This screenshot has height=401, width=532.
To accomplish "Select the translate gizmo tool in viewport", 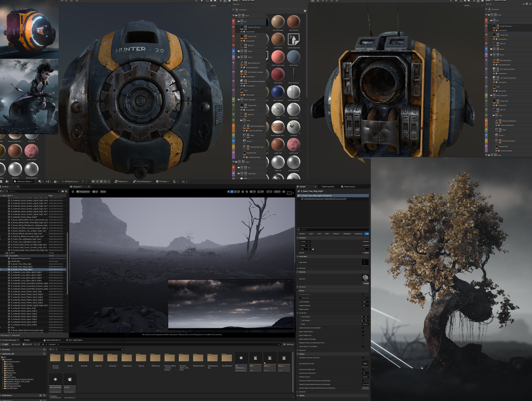I will [x=232, y=192].
